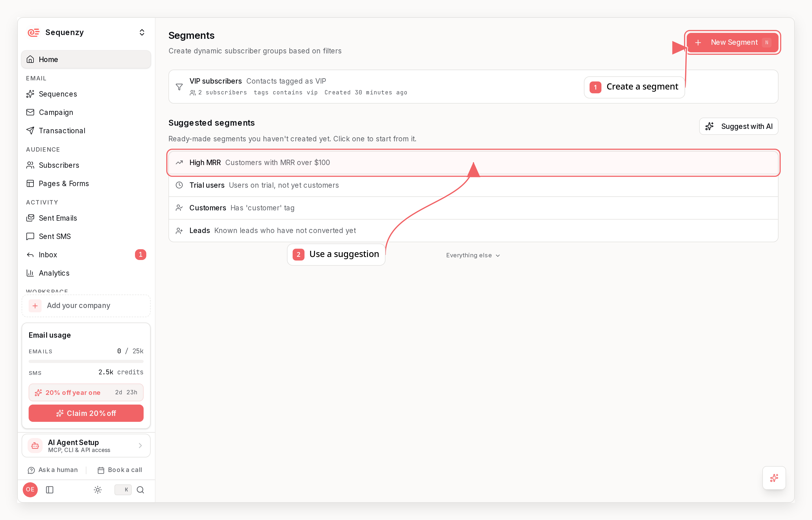
Task: Click the New Segment button
Action: tap(733, 42)
